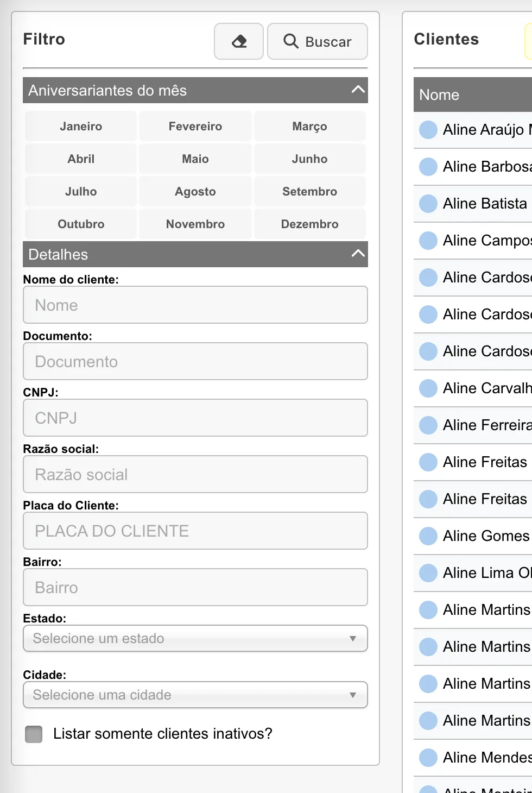Select Janeiro birthday month

[81, 126]
